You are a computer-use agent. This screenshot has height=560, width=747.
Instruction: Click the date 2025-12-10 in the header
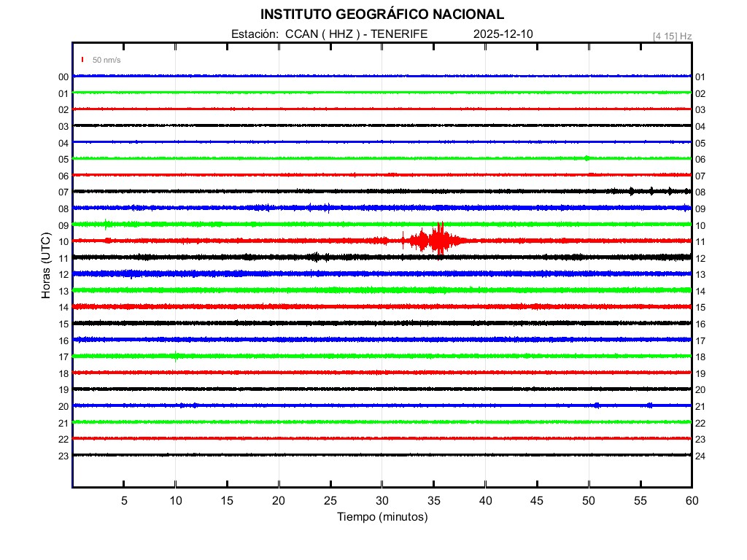point(504,34)
